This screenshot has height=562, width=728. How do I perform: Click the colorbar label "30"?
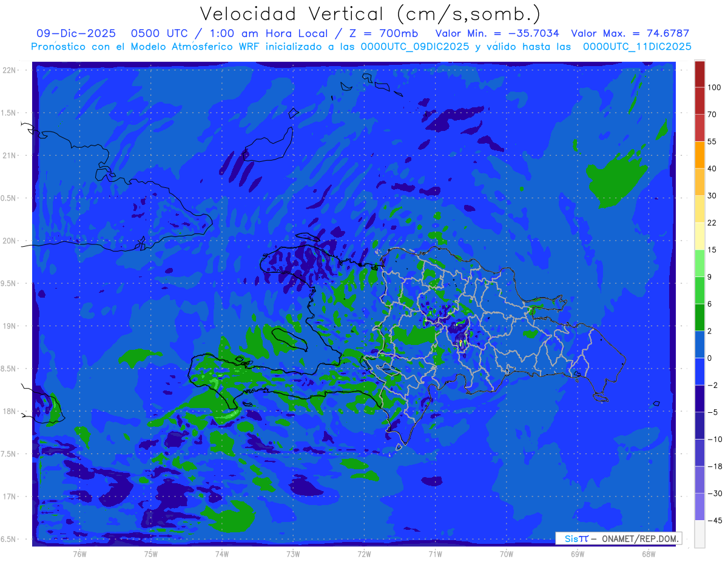(x=712, y=195)
